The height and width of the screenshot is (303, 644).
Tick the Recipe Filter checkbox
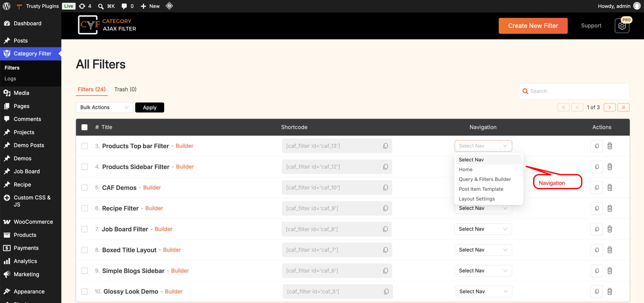(x=85, y=208)
